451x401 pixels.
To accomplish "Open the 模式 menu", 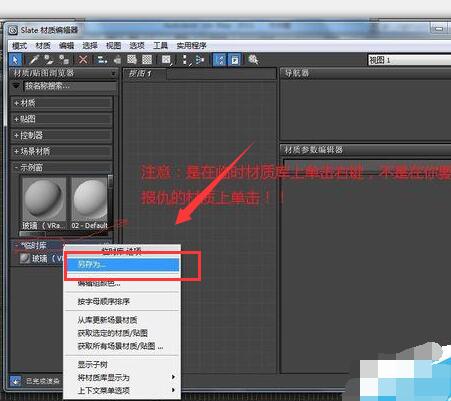I will tap(19, 46).
